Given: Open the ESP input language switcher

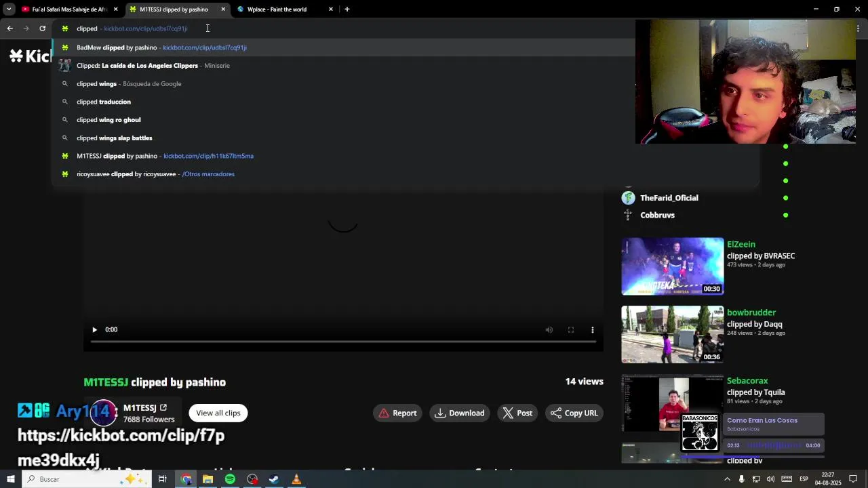Looking at the screenshot, I should coord(804,479).
